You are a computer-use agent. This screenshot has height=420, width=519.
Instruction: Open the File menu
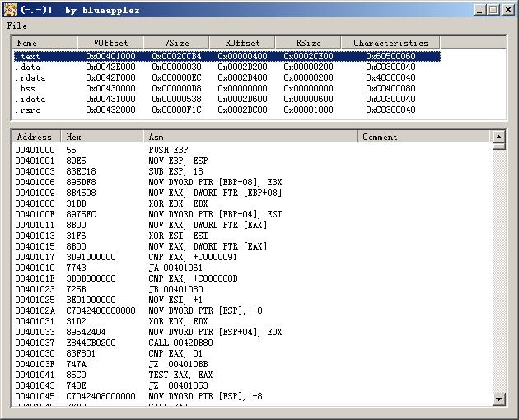tap(16, 26)
